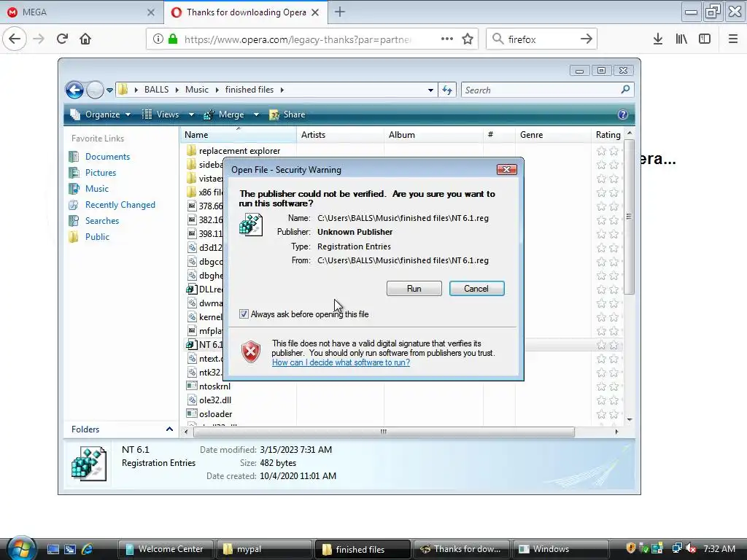Expand the address bar history dropdown
The height and width of the screenshot is (560, 747).
[x=430, y=90]
